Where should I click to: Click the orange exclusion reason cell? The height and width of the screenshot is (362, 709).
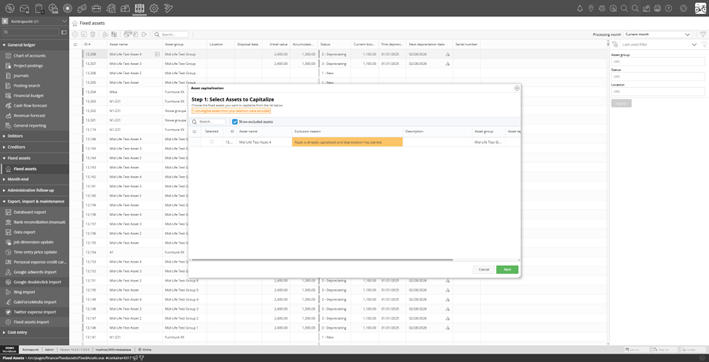(x=347, y=142)
